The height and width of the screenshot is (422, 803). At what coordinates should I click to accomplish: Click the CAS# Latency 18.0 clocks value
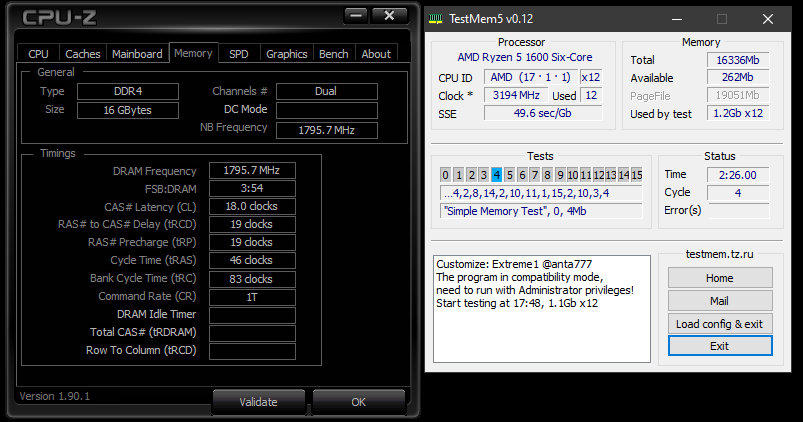[252, 206]
